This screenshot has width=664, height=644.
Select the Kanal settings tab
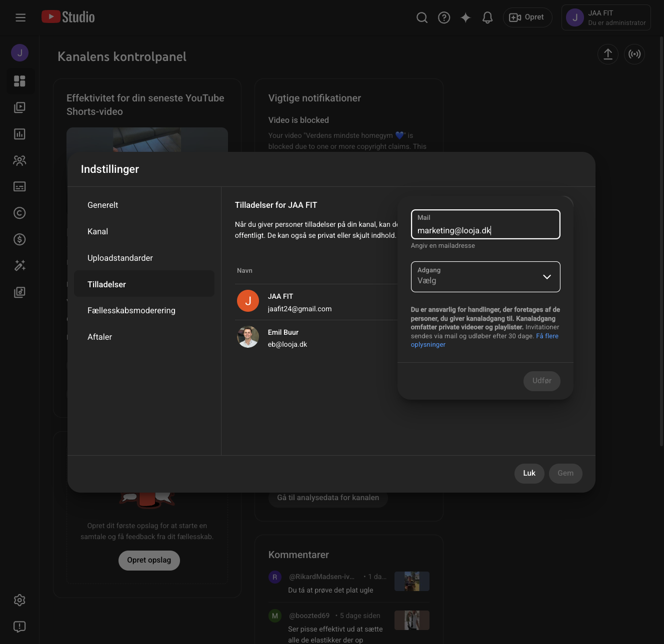tap(144, 231)
